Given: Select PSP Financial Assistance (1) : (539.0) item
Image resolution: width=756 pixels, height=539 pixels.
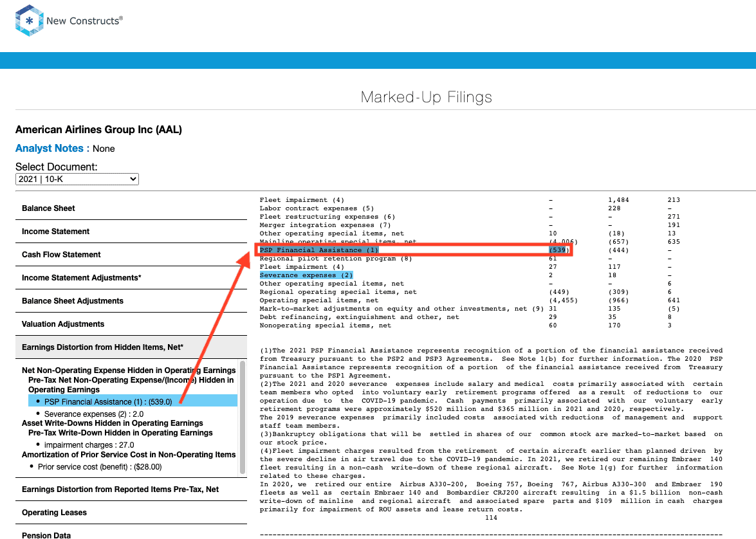Looking at the screenshot, I should point(133,401).
